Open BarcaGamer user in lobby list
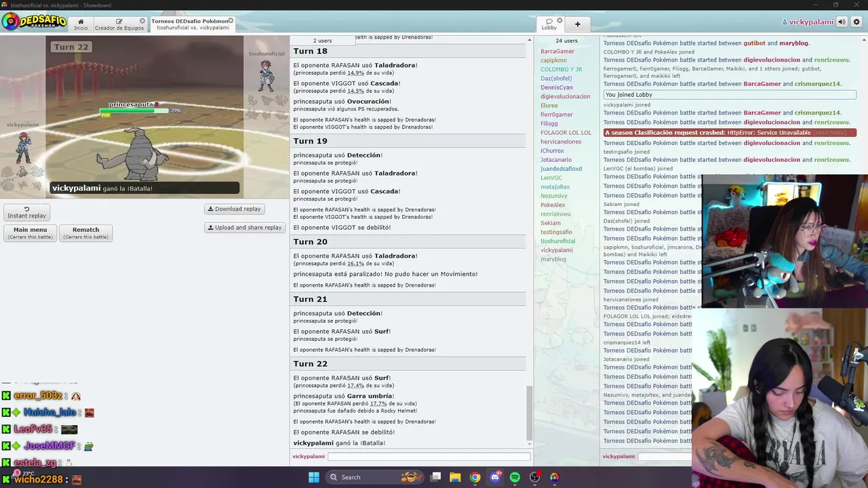 557,52
